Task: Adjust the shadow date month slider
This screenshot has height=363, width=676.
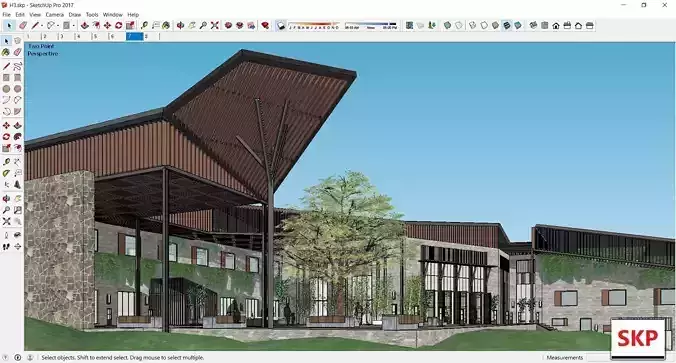Action: (x=314, y=26)
